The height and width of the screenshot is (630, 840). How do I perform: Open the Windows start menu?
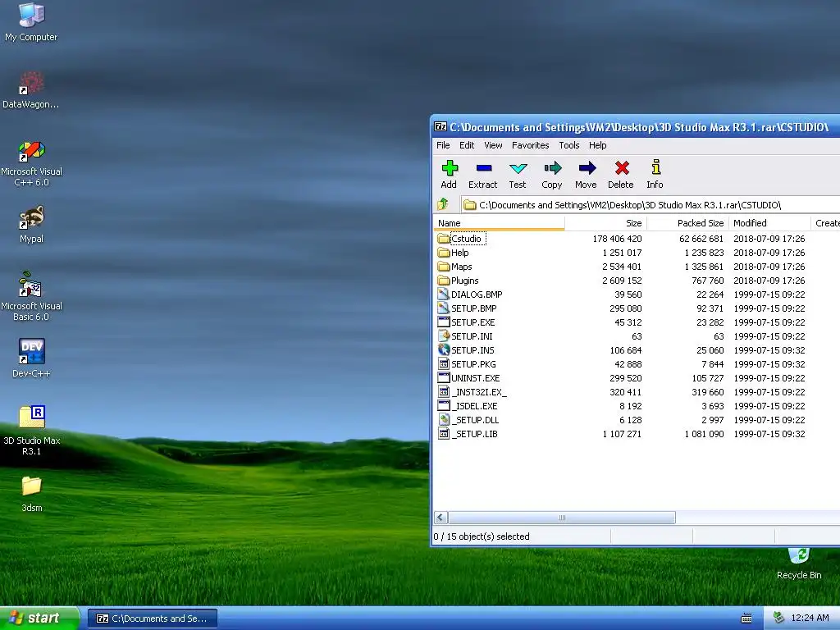click(x=39, y=619)
